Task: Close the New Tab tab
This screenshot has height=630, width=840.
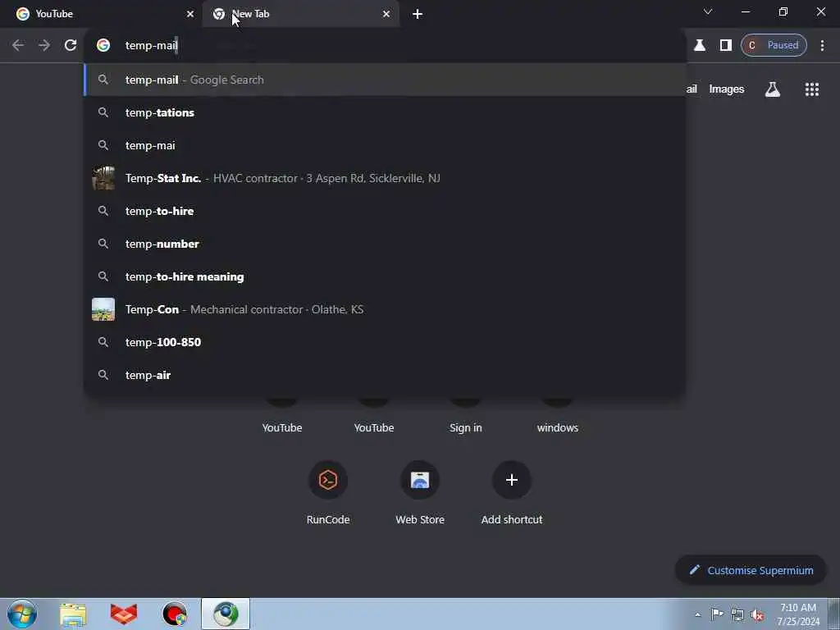Action: (x=386, y=14)
